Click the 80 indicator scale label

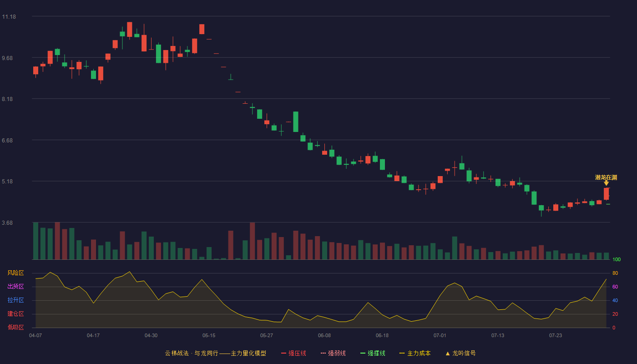pos(615,273)
